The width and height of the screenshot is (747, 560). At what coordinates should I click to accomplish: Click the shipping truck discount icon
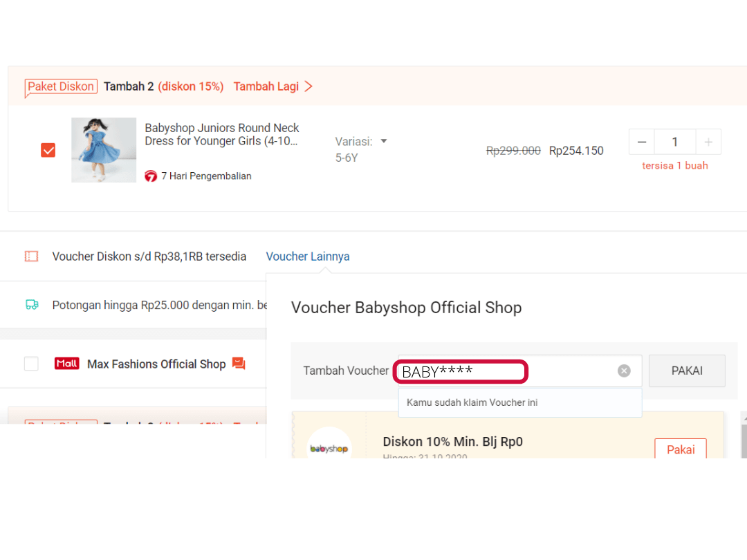coord(32,305)
